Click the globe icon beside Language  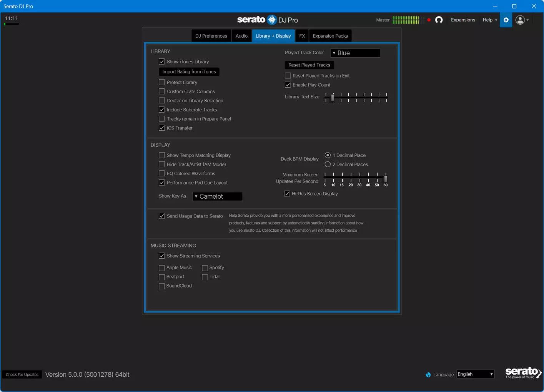(x=428, y=375)
